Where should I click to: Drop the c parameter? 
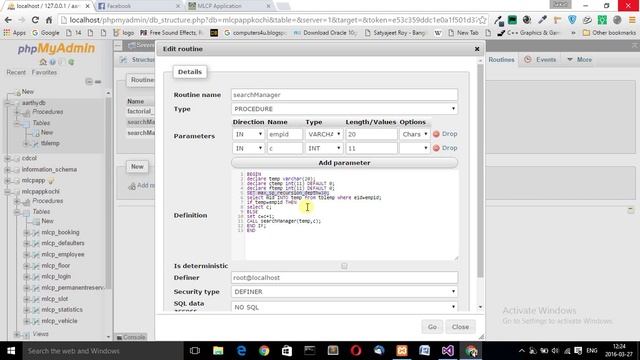[445, 148]
